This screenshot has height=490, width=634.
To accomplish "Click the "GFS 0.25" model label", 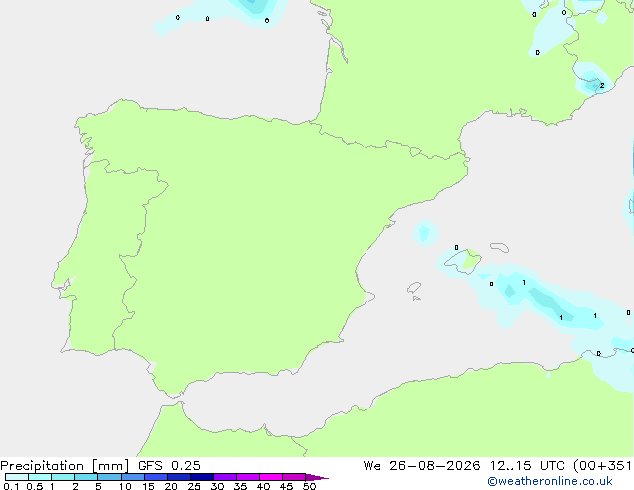I will [x=169, y=466].
